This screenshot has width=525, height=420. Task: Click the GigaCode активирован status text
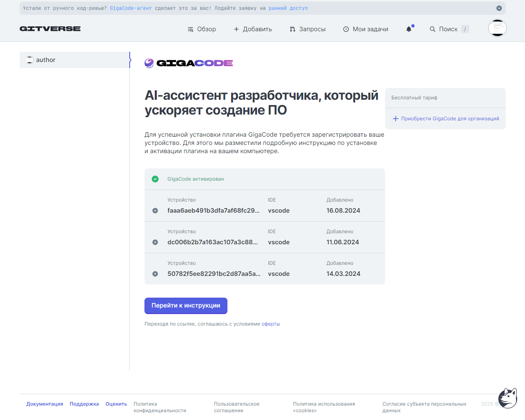[196, 179]
